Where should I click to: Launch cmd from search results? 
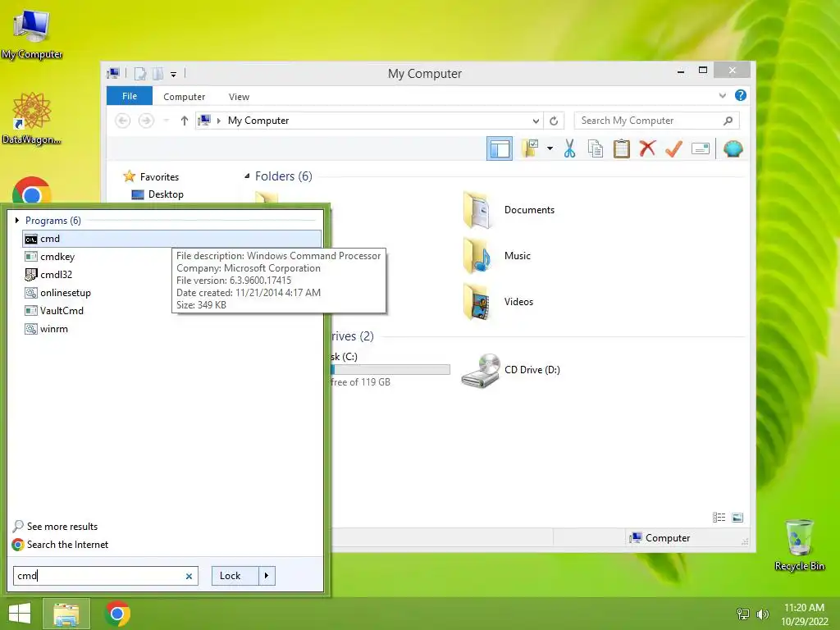[172, 239]
